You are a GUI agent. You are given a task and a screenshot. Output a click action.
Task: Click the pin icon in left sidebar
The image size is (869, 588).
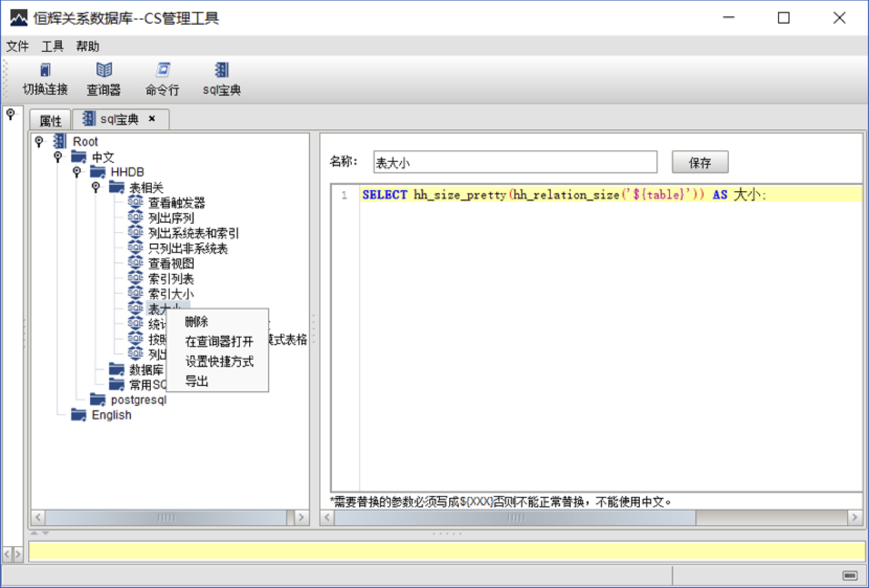11,115
